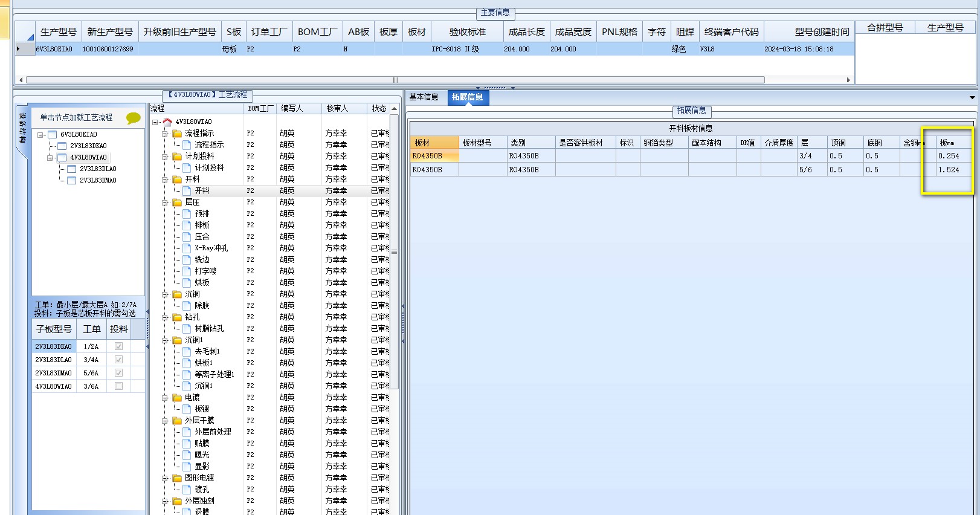Click the window icon beside 6V3L80EIA0

(x=52, y=134)
